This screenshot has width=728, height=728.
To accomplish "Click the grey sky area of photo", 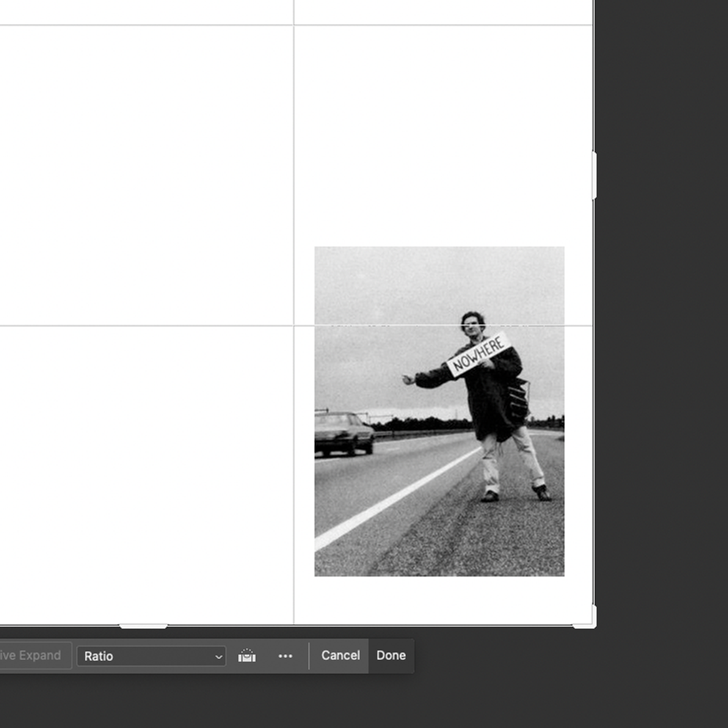I will [379, 281].
